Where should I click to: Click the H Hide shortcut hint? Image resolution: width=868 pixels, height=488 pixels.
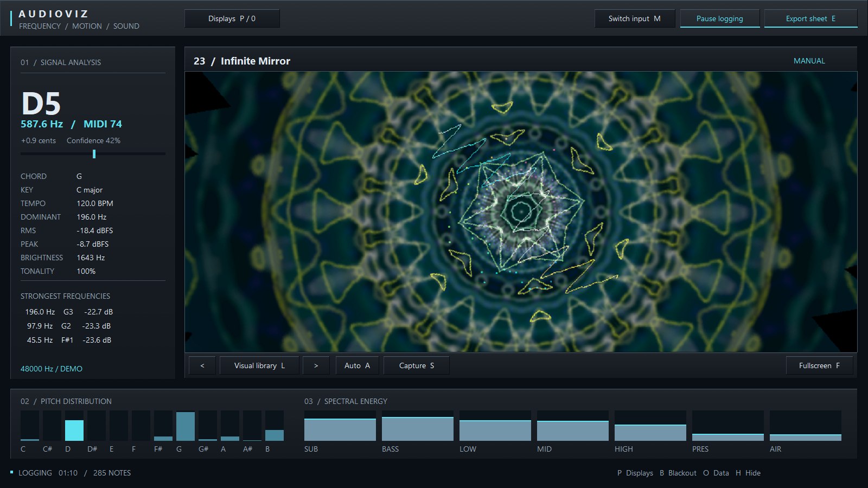click(x=748, y=473)
